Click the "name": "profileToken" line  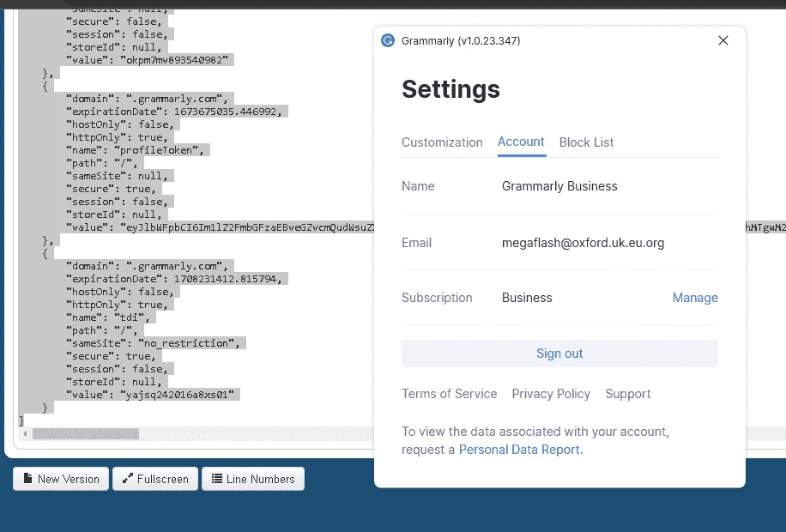point(135,150)
